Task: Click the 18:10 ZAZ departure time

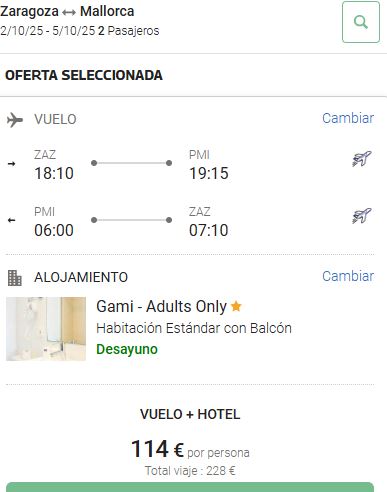Action: [x=54, y=173]
